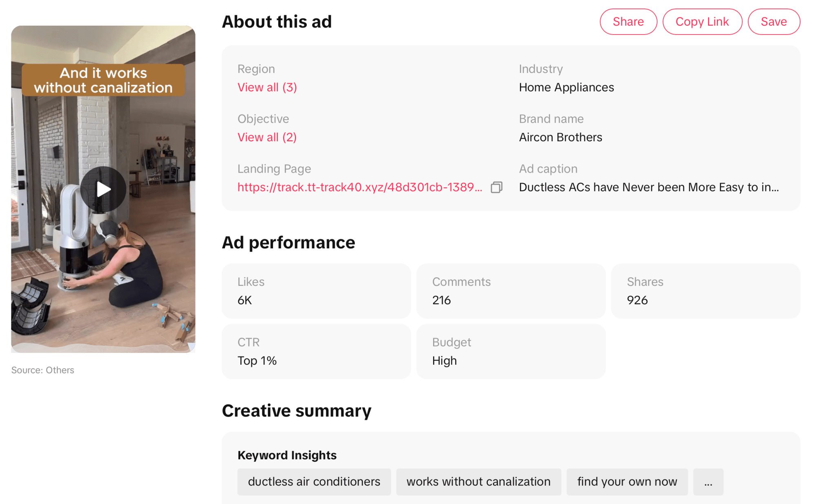This screenshot has height=504, width=815.
Task: Select 'ductless air conditioners' keyword chip
Action: pos(314,482)
